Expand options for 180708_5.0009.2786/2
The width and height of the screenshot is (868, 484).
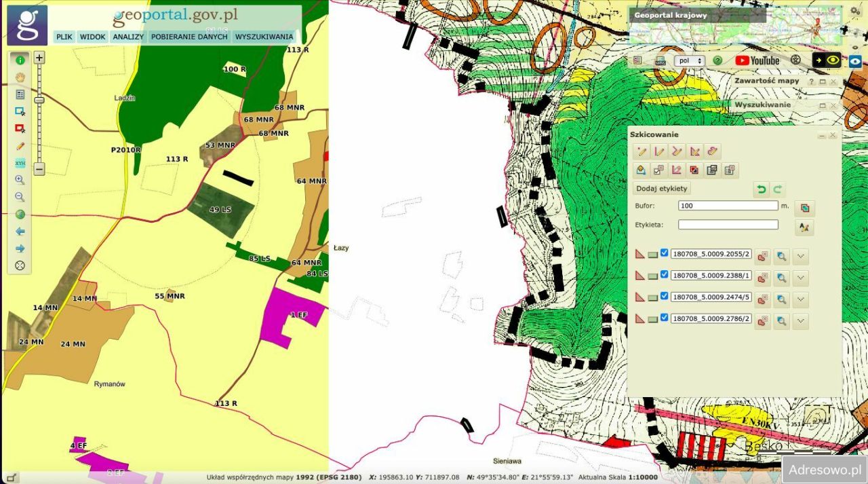click(x=801, y=320)
